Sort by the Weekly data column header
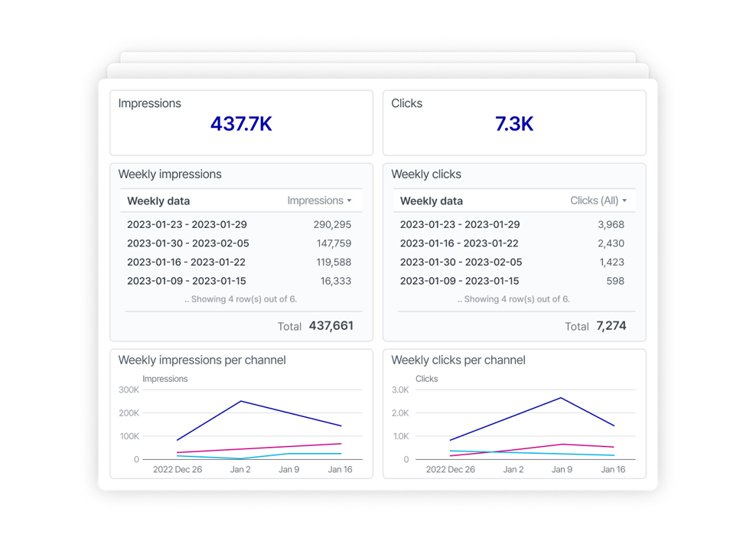 158,201
